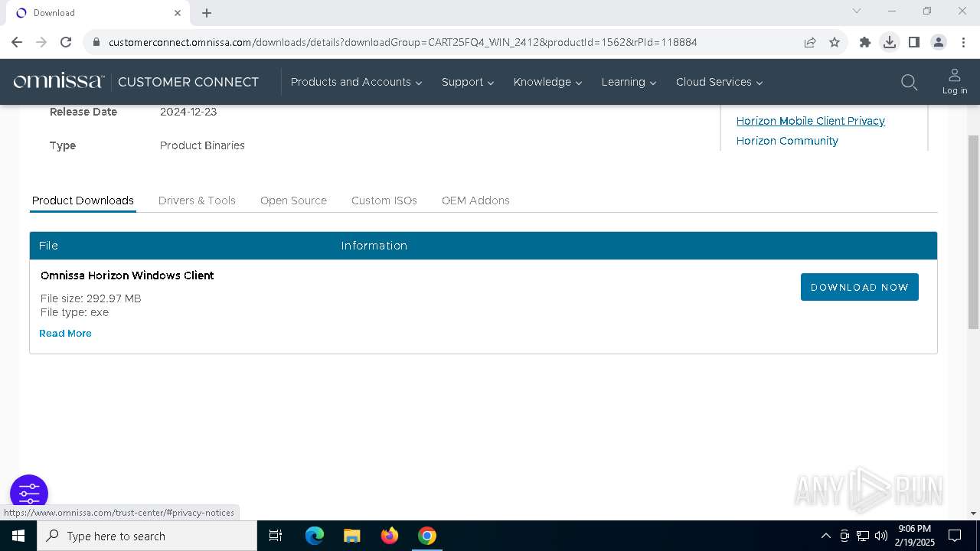Toggle the Chrome side panel icon
This screenshot has height=551, width=980.
point(914,42)
